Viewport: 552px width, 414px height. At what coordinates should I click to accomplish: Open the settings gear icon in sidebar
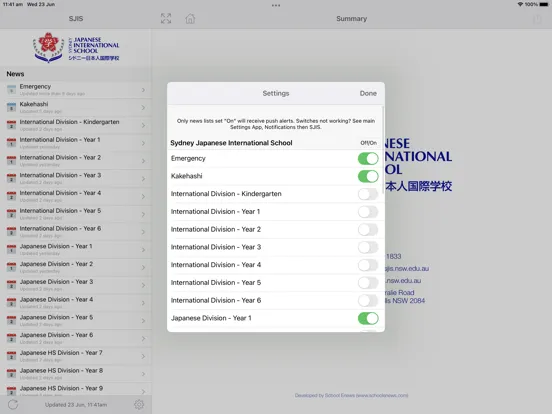pyautogui.click(x=139, y=404)
